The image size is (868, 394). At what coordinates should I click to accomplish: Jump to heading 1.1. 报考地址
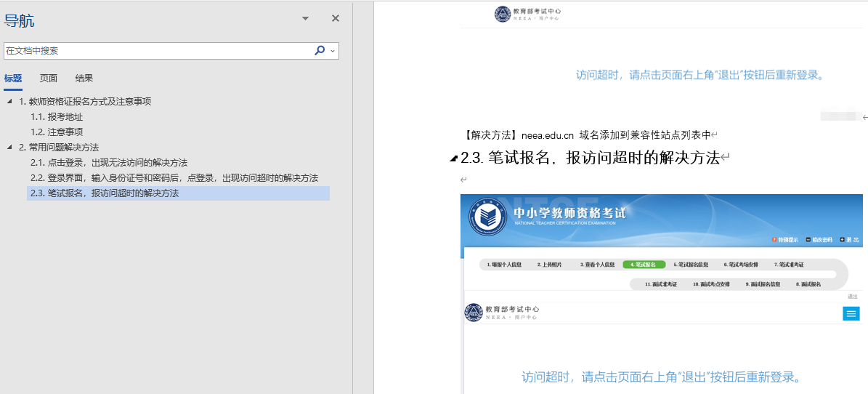57,117
